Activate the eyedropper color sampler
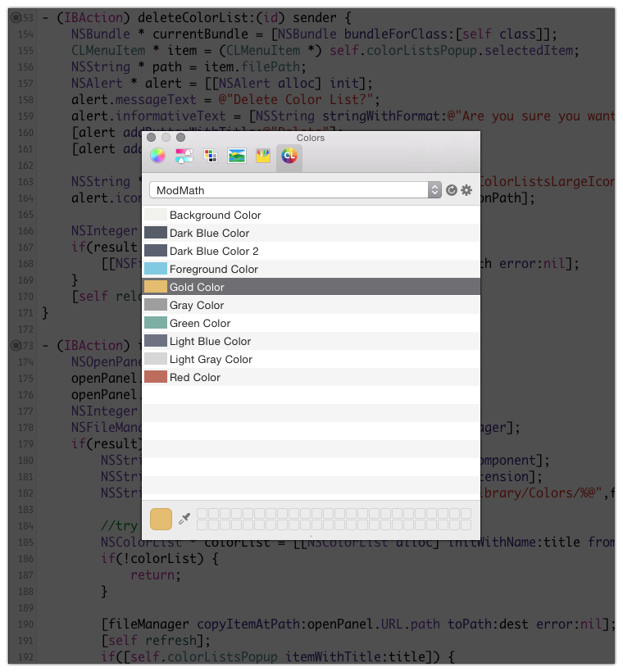623x672 pixels. [x=184, y=519]
